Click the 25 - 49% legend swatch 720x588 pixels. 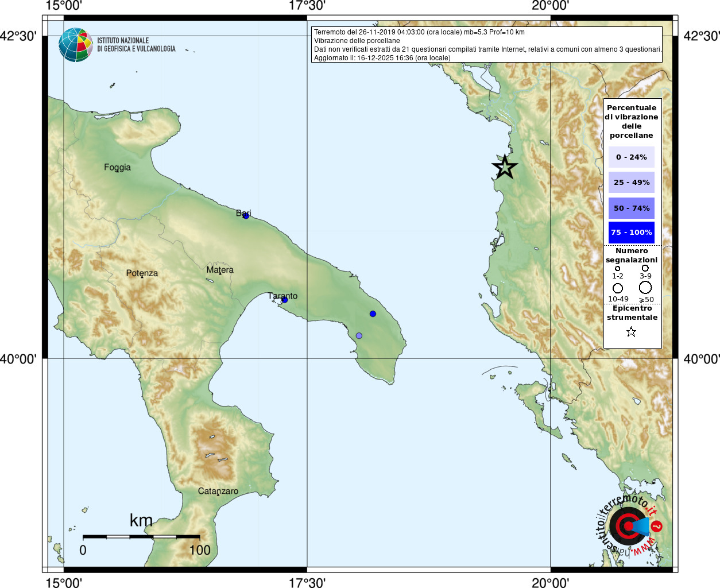click(631, 183)
